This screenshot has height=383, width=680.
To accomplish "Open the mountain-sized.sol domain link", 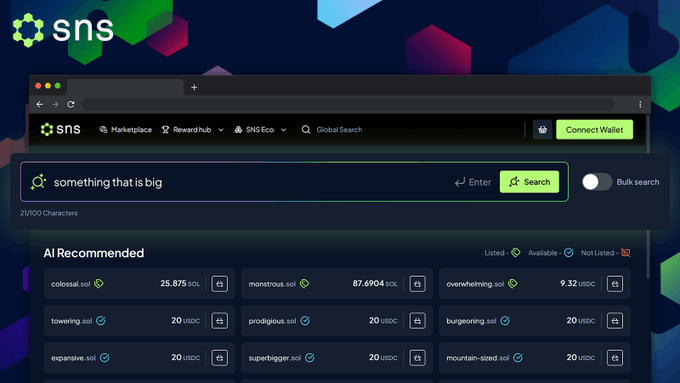I will [478, 358].
